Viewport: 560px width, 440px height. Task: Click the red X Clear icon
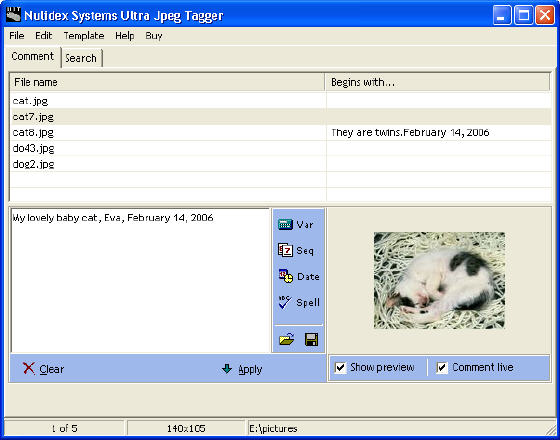29,368
